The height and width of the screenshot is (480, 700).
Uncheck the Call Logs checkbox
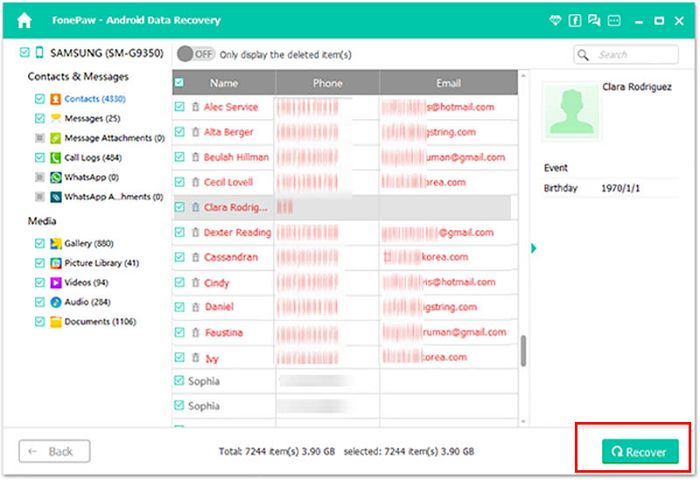pos(40,158)
